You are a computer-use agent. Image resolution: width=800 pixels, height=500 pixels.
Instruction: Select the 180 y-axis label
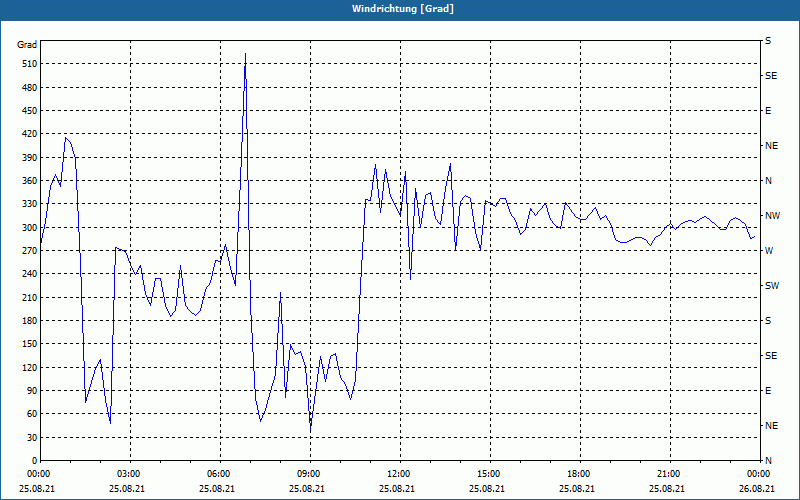pos(30,321)
